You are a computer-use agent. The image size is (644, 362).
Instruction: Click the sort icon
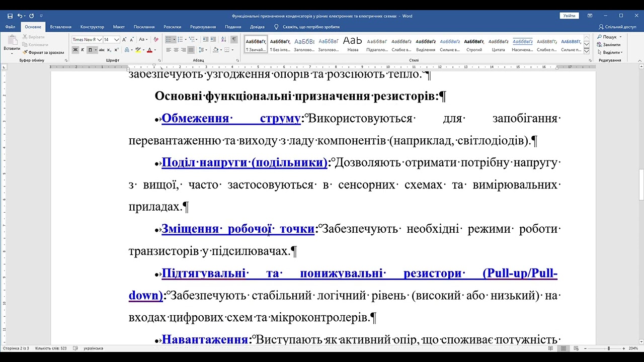tap(224, 39)
